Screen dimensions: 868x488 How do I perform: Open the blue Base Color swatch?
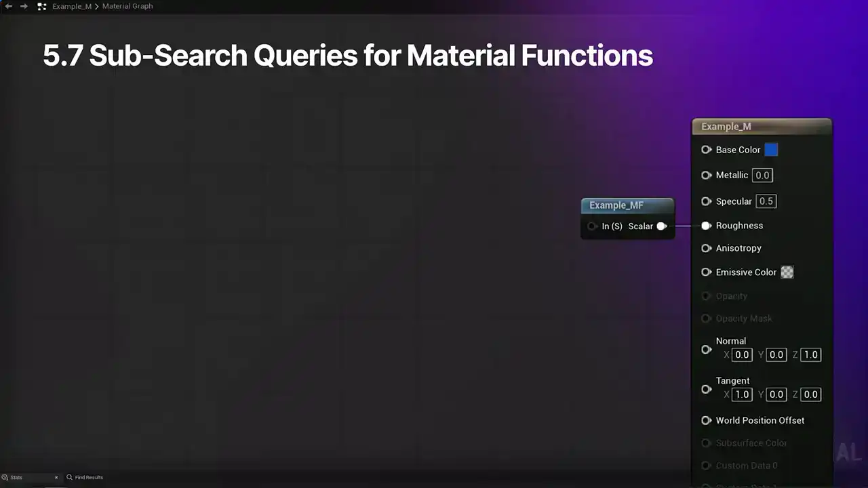(x=771, y=150)
